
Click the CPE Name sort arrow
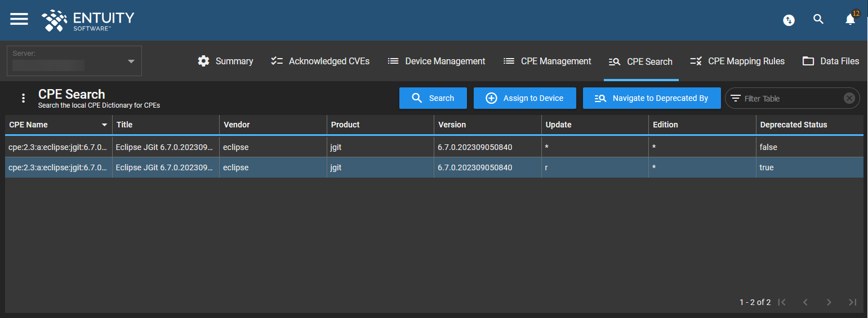[x=104, y=125]
